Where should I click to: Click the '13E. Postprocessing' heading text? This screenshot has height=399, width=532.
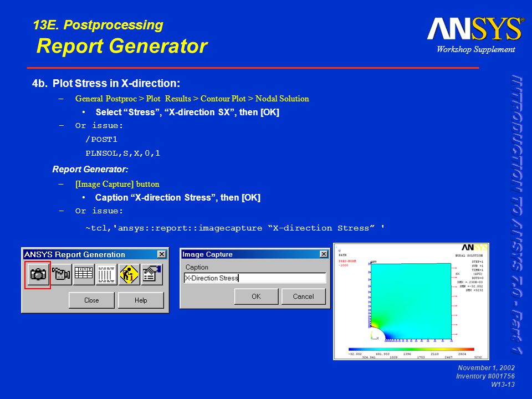click(98, 25)
